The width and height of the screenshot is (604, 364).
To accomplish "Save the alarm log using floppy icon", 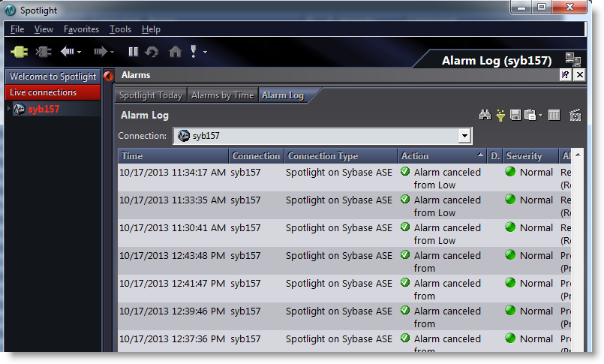I will tap(515, 115).
